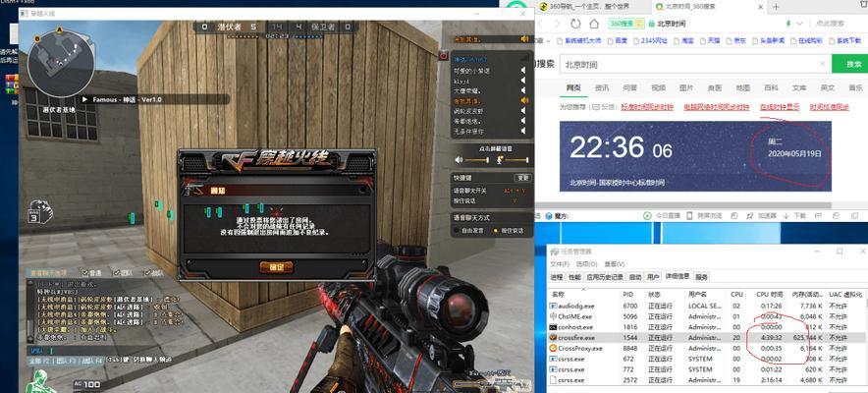Viewport: 868px width, 393px height.
Task: Switch to Task Manager 性能 tab
Action: [x=574, y=277]
